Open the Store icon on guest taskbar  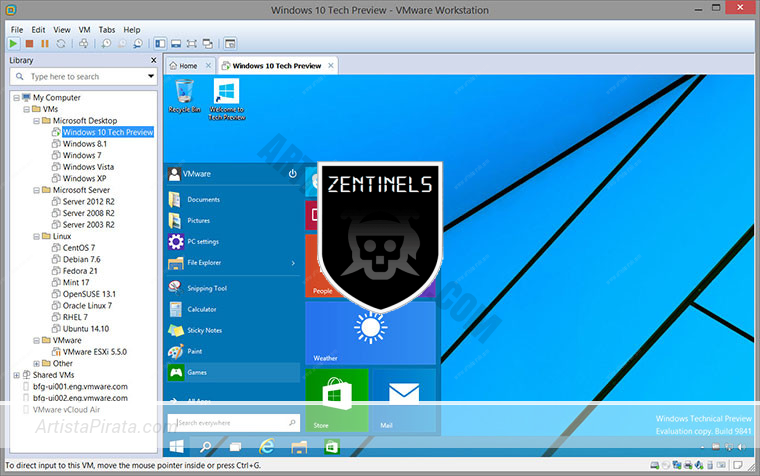(332, 446)
